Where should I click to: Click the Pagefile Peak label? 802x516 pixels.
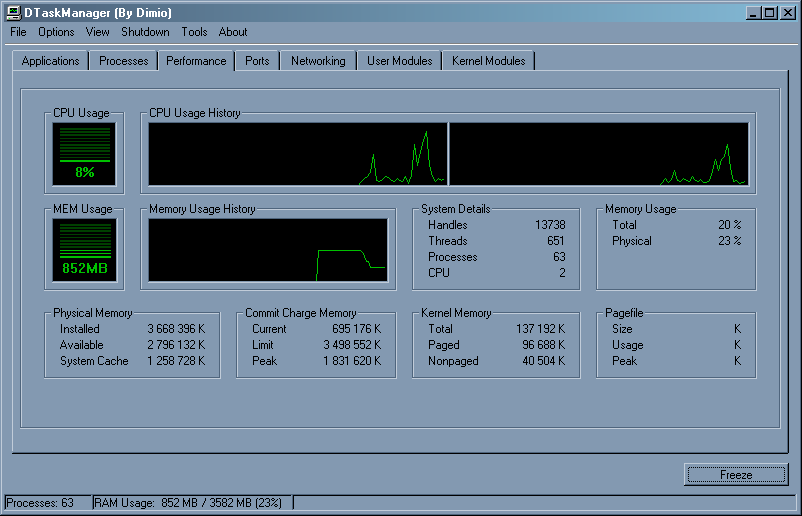coord(625,361)
